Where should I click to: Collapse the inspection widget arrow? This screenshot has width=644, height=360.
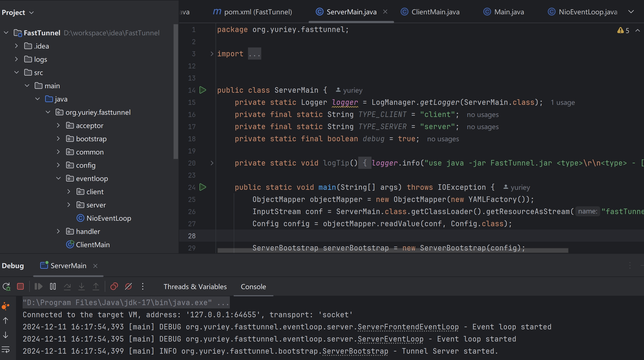[x=638, y=30]
